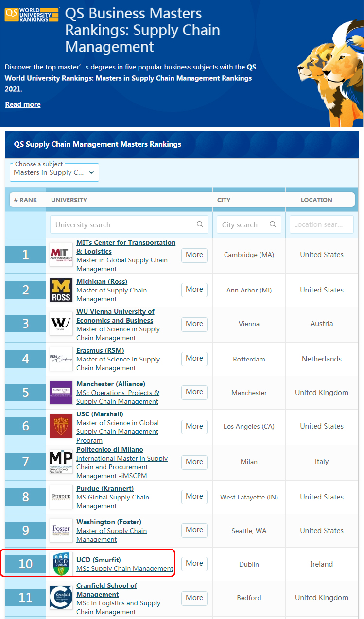The height and width of the screenshot is (619, 364).
Task: Click the search icon in University search
Action: pyautogui.click(x=200, y=224)
